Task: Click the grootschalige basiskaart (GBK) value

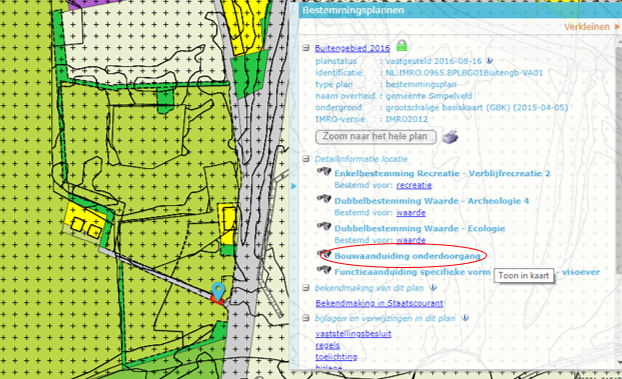Action: 477,107
